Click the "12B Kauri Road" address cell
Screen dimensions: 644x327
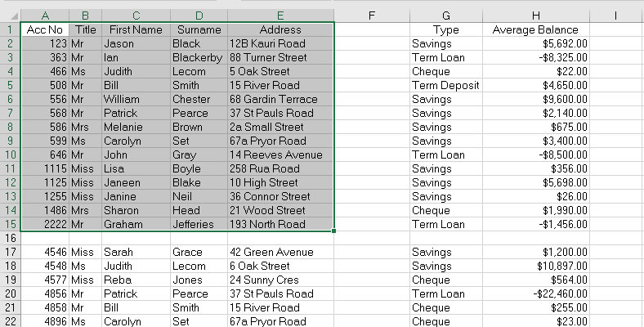coord(280,43)
